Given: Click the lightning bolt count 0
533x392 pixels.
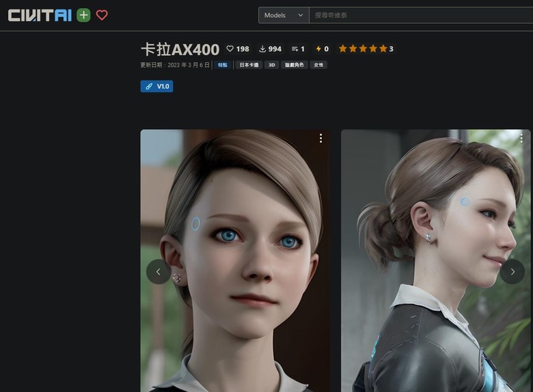Looking at the screenshot, I should pos(323,49).
